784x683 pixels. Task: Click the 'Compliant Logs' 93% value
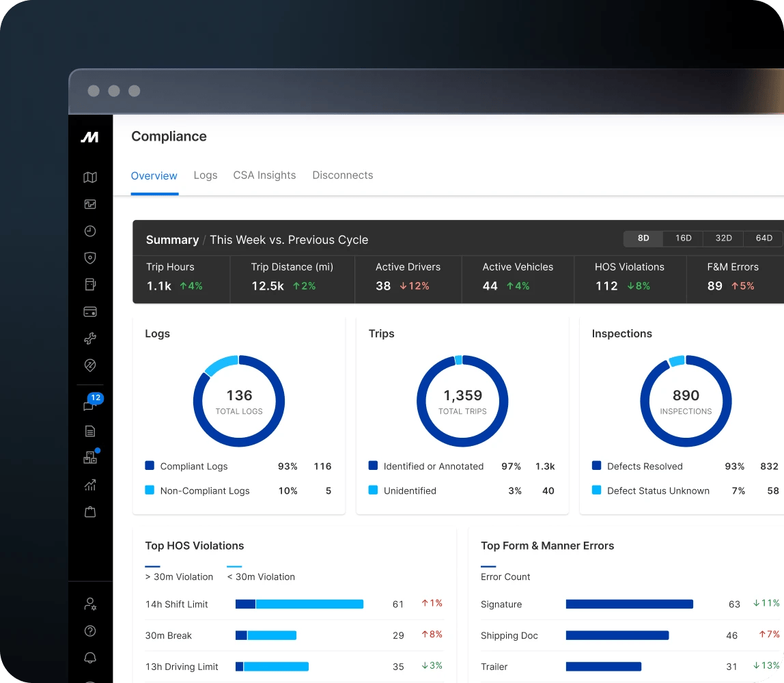[x=288, y=466]
